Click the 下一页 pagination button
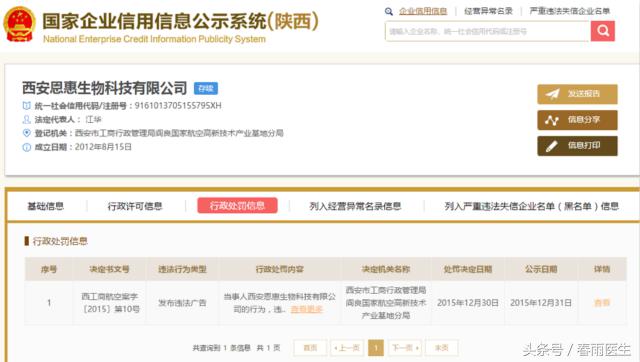The width and height of the screenshot is (640, 362). coord(405,348)
